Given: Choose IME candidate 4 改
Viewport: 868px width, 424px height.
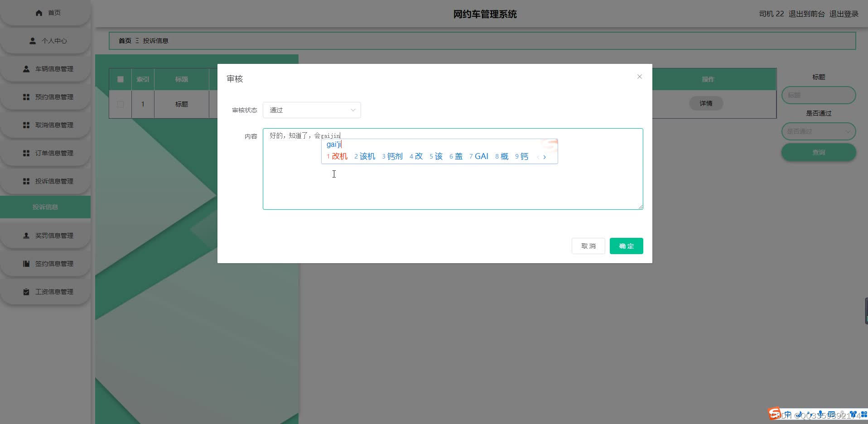Looking at the screenshot, I should (416, 156).
